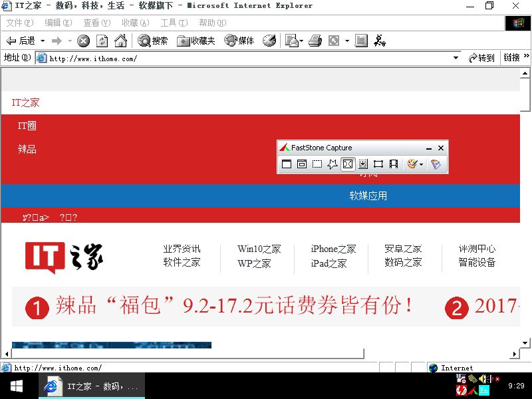532x399 pixels.
Task: Open the Win10之家 link
Action: coord(259,249)
